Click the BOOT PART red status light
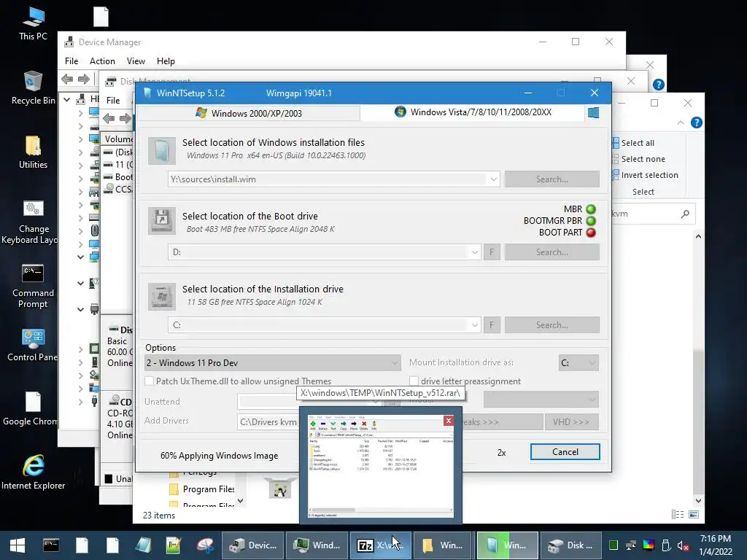This screenshot has width=747, height=560. [591, 233]
